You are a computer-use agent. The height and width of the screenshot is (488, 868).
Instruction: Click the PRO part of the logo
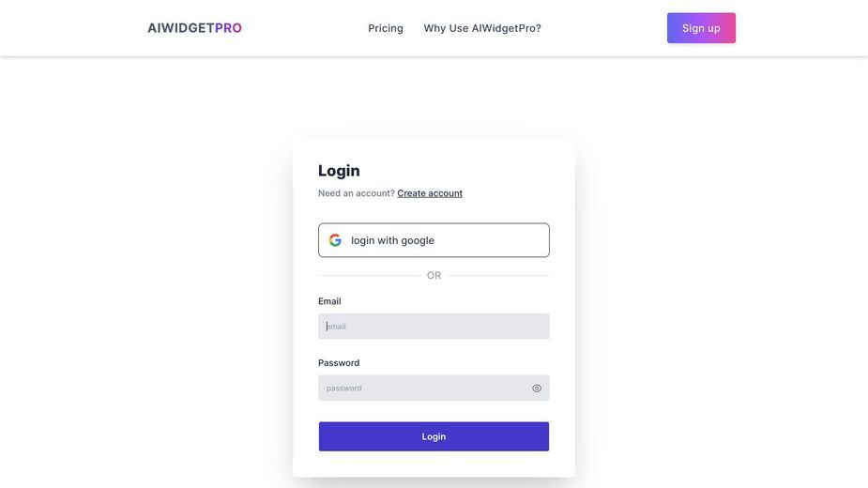click(x=228, y=28)
